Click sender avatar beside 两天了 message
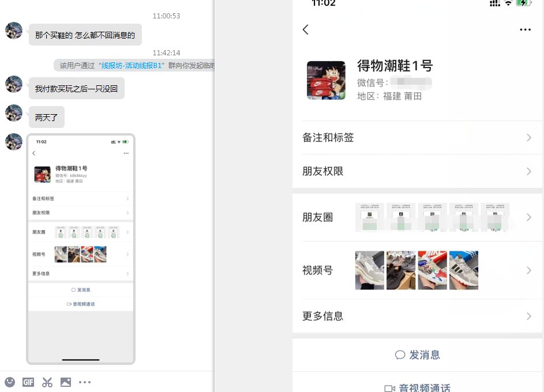The width and height of the screenshot is (544, 392). pos(14,113)
